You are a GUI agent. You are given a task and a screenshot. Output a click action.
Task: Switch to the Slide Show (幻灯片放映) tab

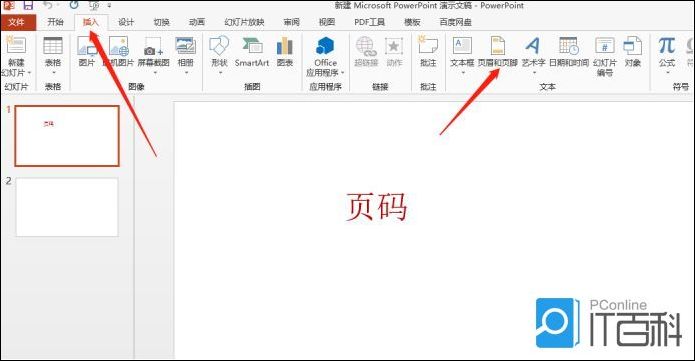244,22
